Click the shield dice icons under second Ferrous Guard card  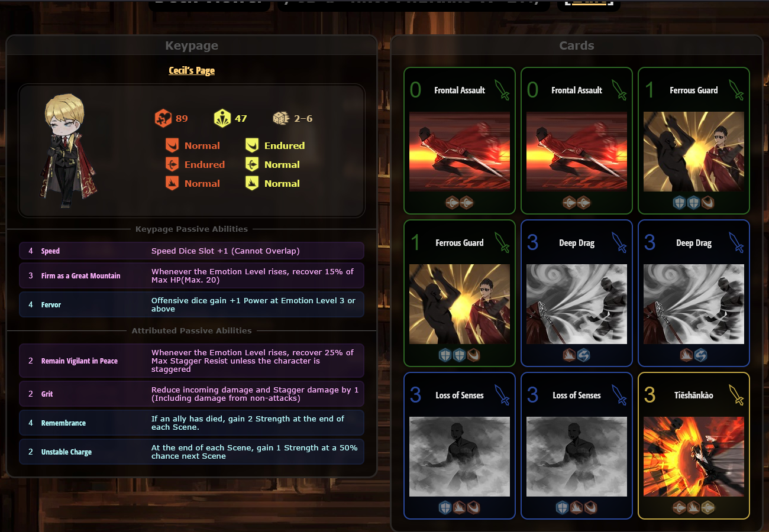pos(460,355)
